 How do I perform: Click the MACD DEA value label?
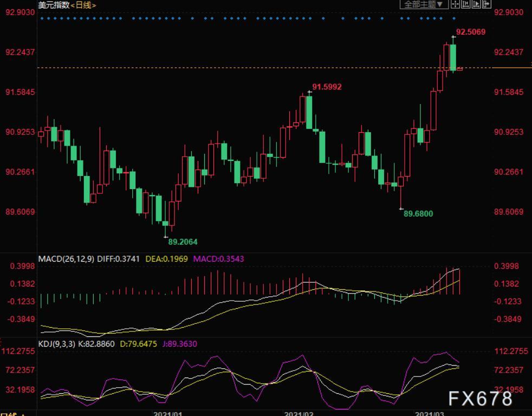pos(167,259)
